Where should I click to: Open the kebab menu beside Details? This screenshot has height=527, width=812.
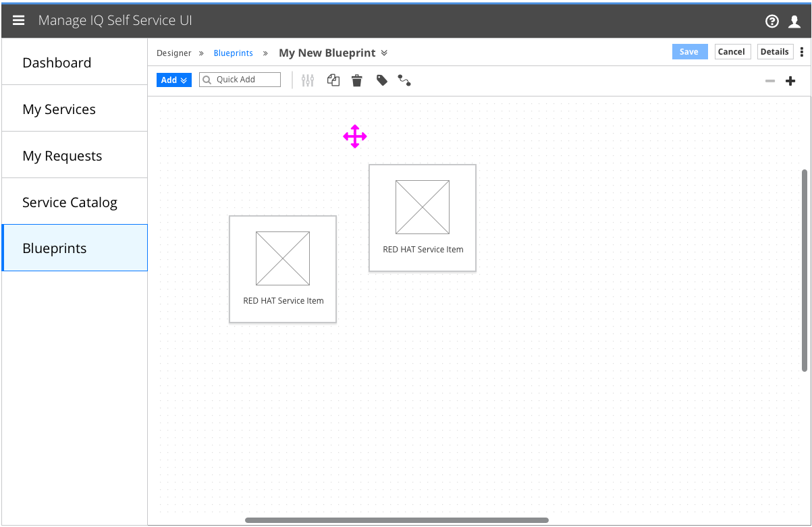pyautogui.click(x=802, y=51)
